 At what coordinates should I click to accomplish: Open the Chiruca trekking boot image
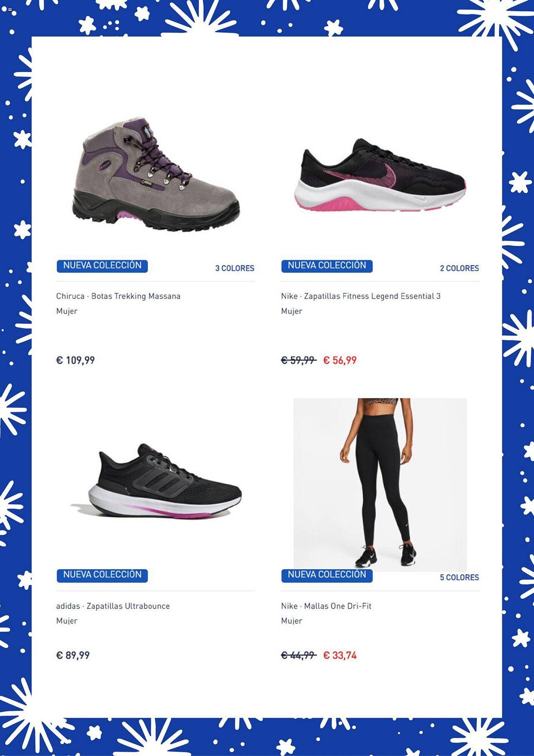click(156, 174)
